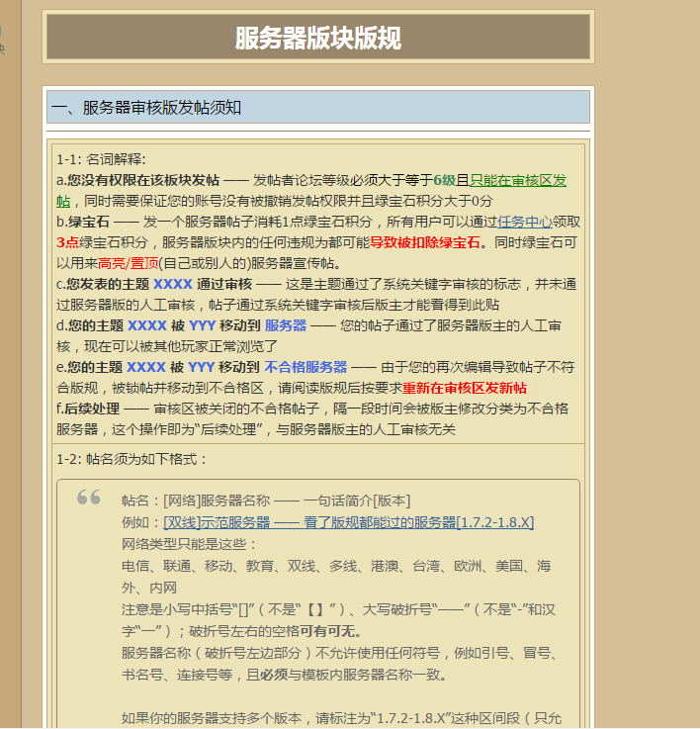The width and height of the screenshot is (700, 729).
Task: Click the quotation mark icon in quote box
Action: 89,498
